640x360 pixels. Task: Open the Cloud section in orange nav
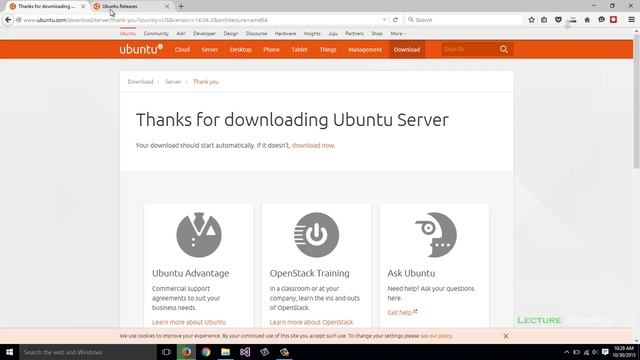tap(182, 49)
